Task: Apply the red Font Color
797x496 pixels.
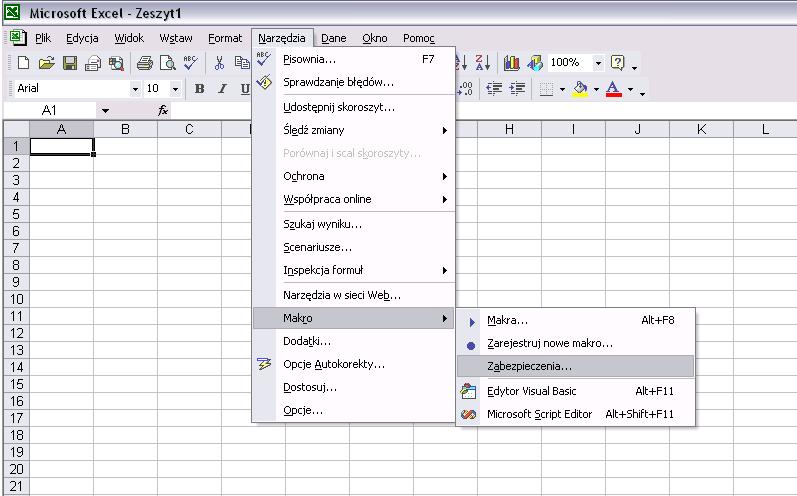Action: 614,89
